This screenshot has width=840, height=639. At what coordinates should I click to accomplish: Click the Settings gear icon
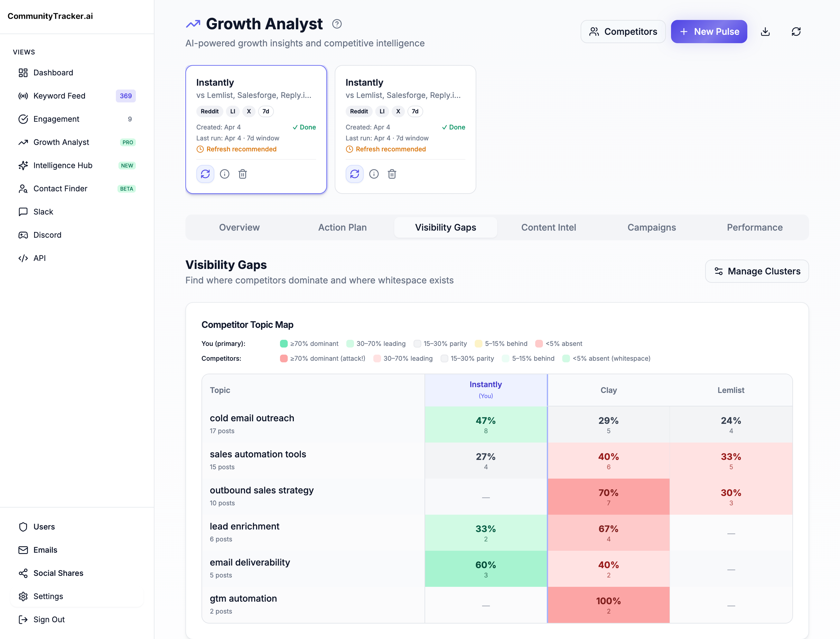click(x=23, y=596)
